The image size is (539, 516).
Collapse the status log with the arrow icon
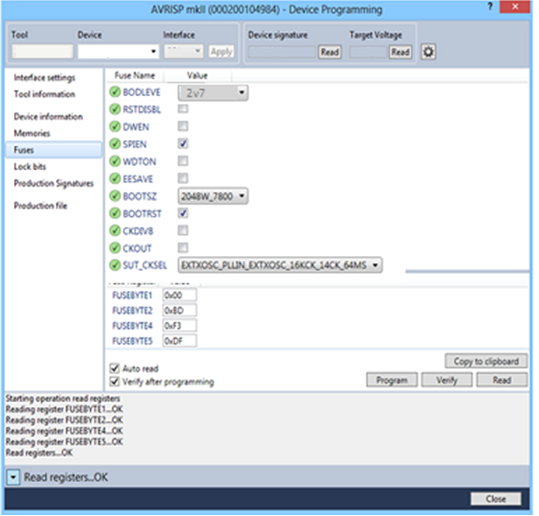point(13,477)
